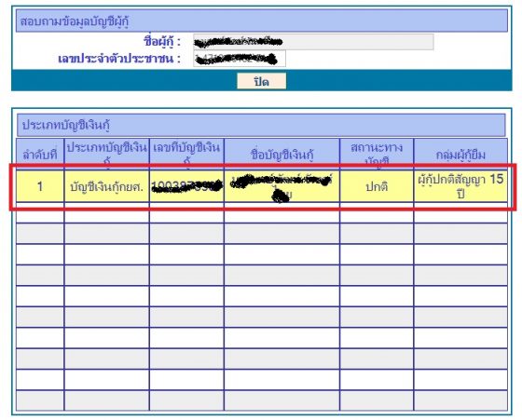Click the ผู้กู้ปกติสัญญา 15 ปี cell
Screen dimensions: 522x420
tap(460, 186)
